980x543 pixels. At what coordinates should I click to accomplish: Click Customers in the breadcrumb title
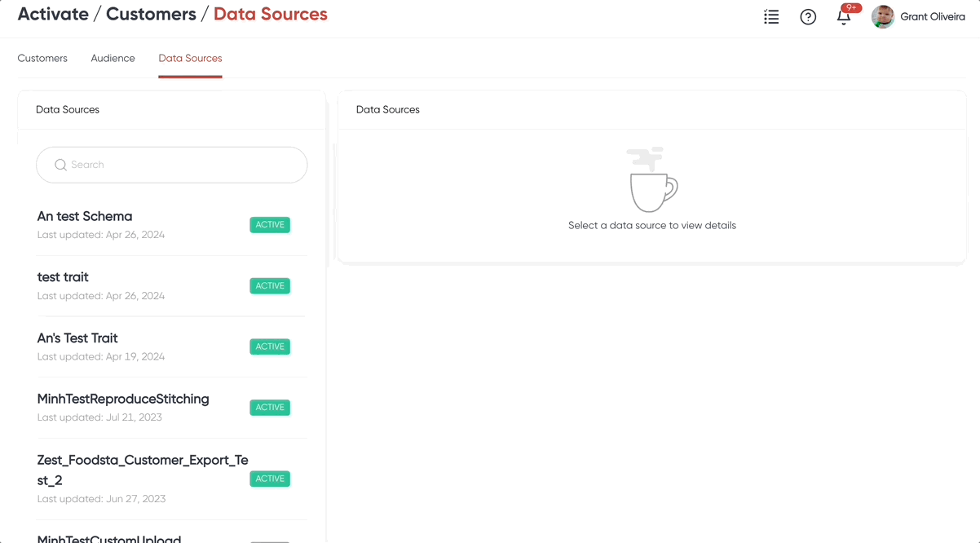tap(151, 14)
